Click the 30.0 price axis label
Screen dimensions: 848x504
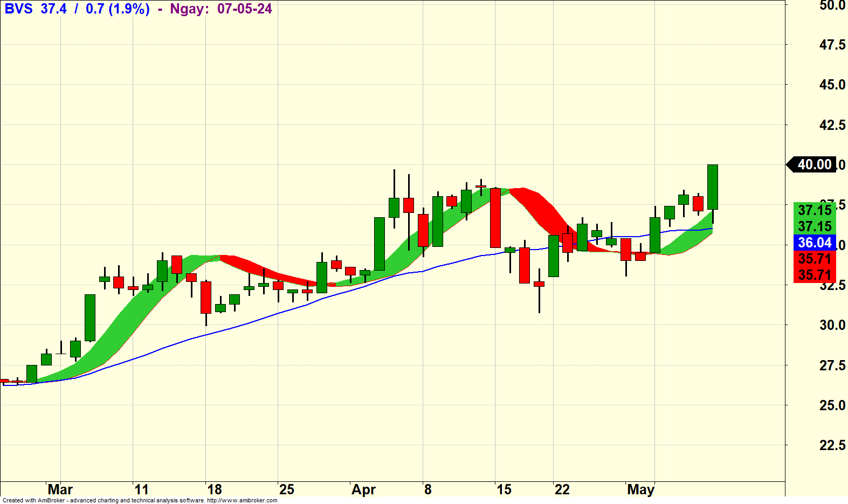click(x=832, y=325)
